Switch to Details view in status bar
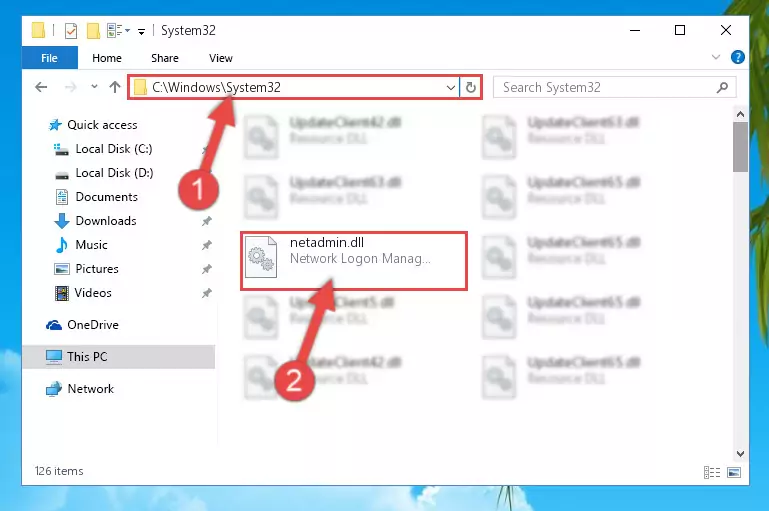The image size is (769, 511). 712,473
